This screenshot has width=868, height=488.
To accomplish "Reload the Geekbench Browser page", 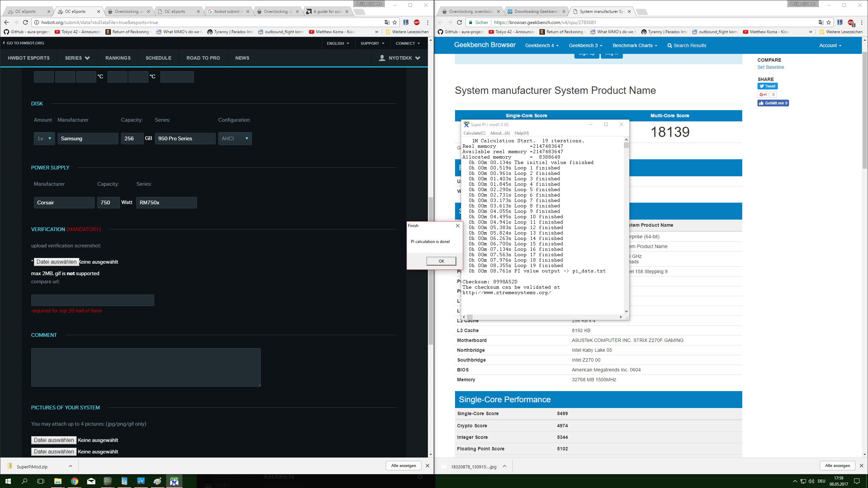I will [459, 22].
